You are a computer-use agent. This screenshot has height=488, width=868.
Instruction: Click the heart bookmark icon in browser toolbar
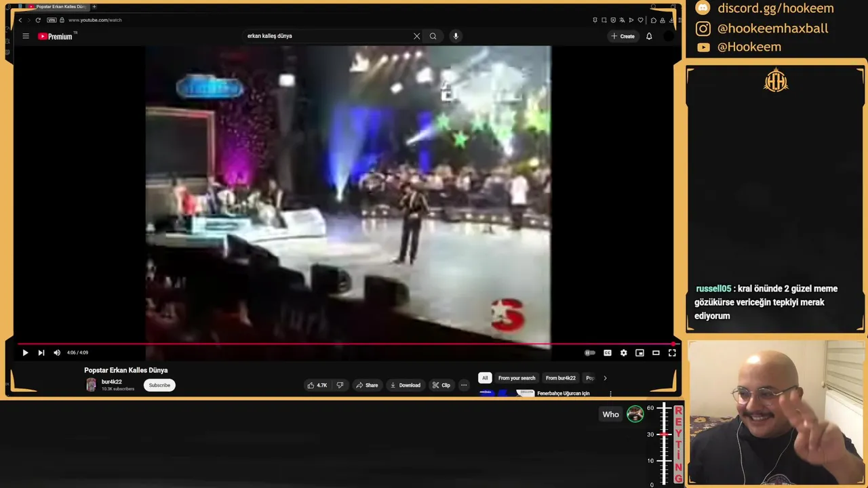click(x=640, y=20)
